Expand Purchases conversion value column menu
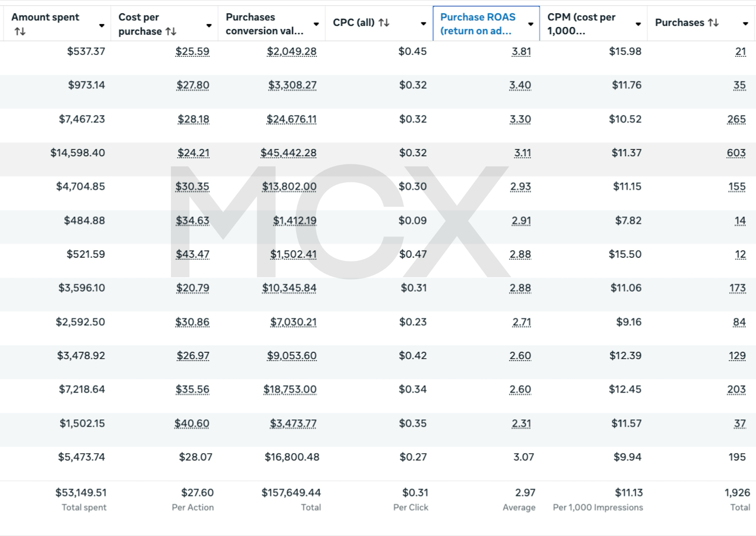Image resolution: width=756 pixels, height=536 pixels. 316,24
